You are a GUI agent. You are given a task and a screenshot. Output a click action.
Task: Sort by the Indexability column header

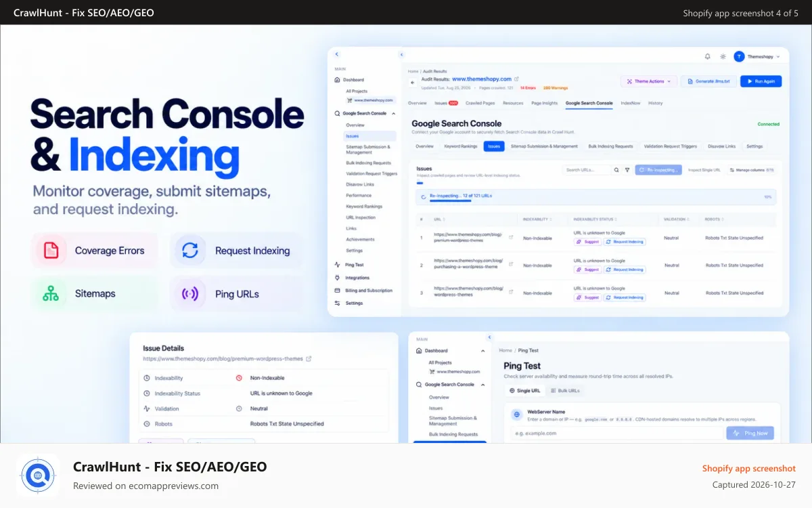536,219
